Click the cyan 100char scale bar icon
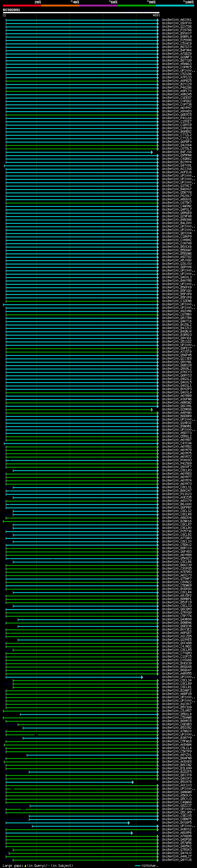197x868 pixels. 137,865
